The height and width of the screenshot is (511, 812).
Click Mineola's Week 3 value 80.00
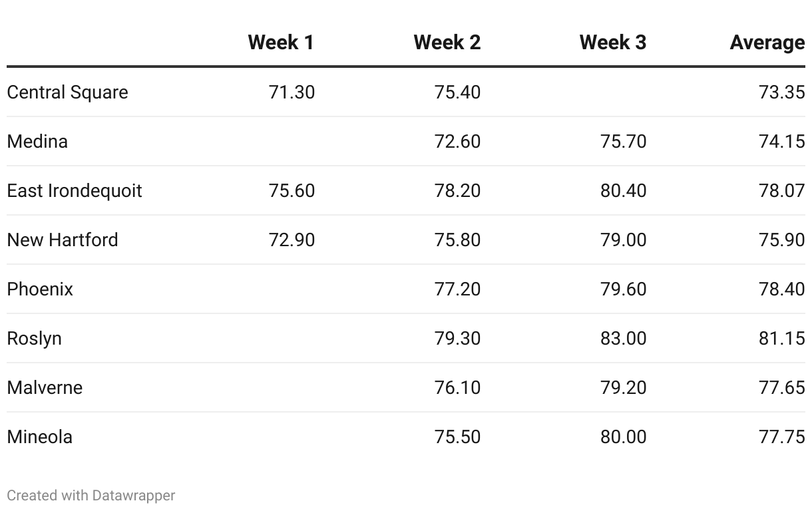tap(623, 436)
